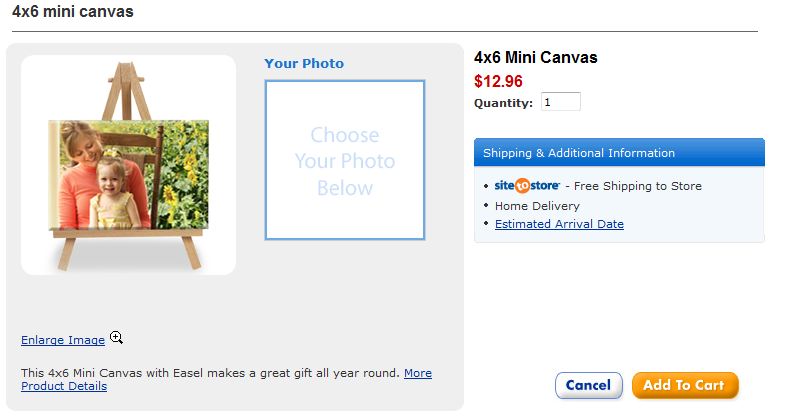This screenshot has height=419, width=795.
Task: Click the 4x6 Mini Canvas product title
Action: click(536, 58)
